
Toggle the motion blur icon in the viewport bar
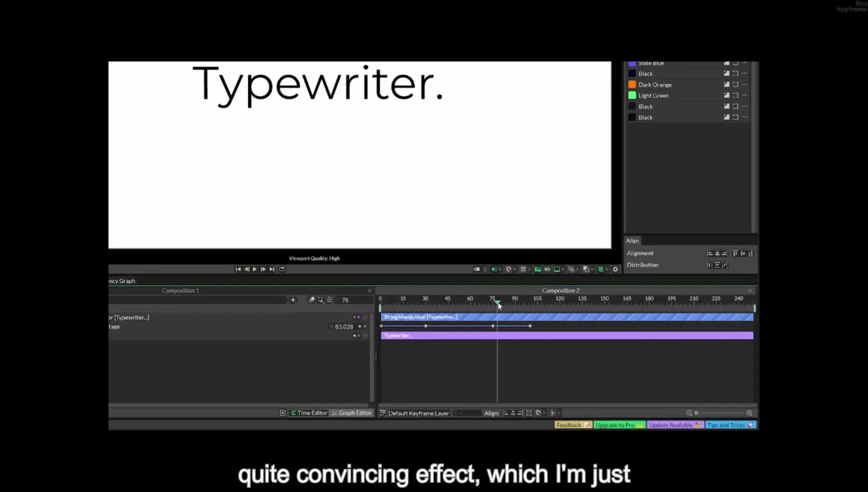click(547, 269)
